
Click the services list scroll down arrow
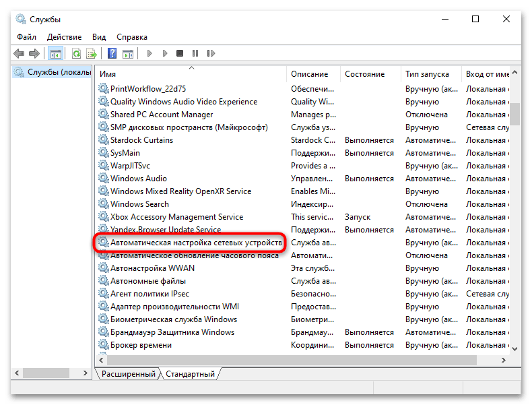(x=515, y=348)
